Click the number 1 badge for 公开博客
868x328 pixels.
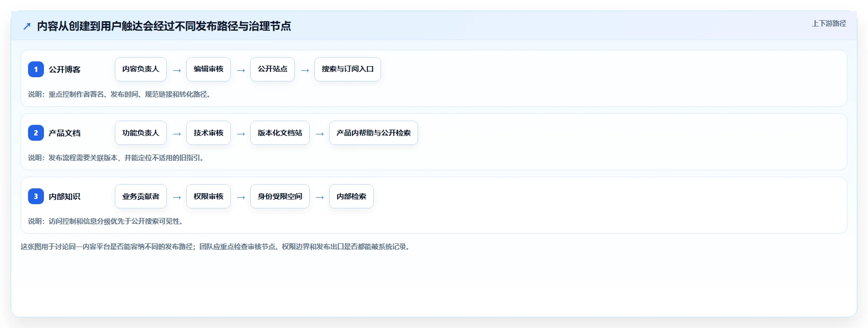point(36,69)
